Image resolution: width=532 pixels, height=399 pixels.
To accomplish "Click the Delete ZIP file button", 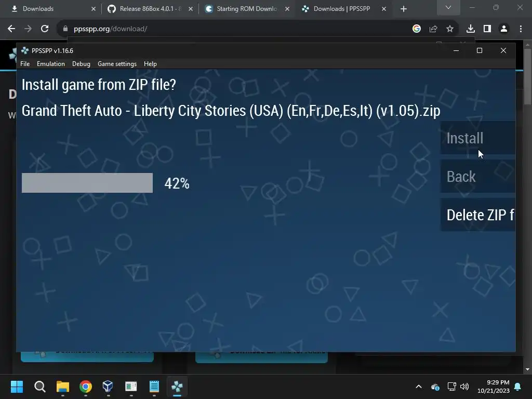I will 478,215.
